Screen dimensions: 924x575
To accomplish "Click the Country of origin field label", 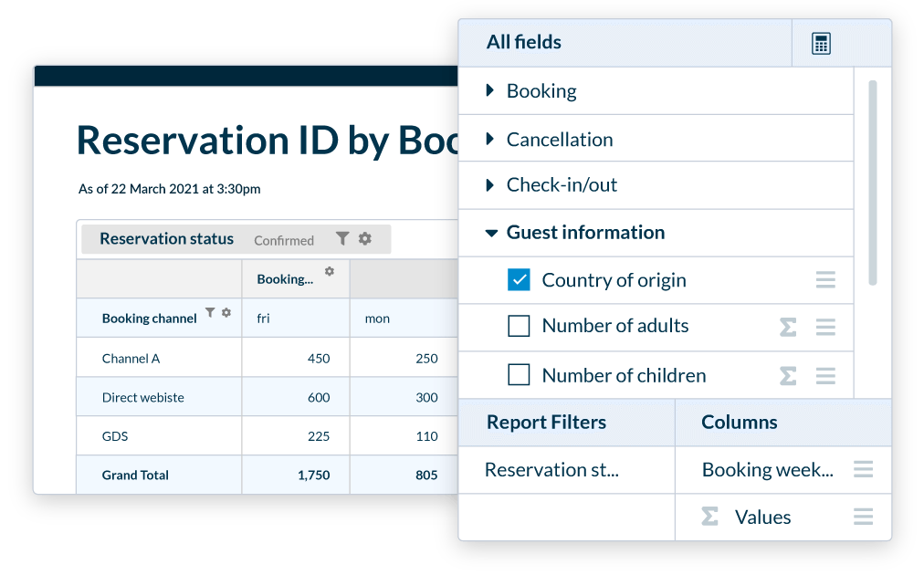I will (x=614, y=280).
